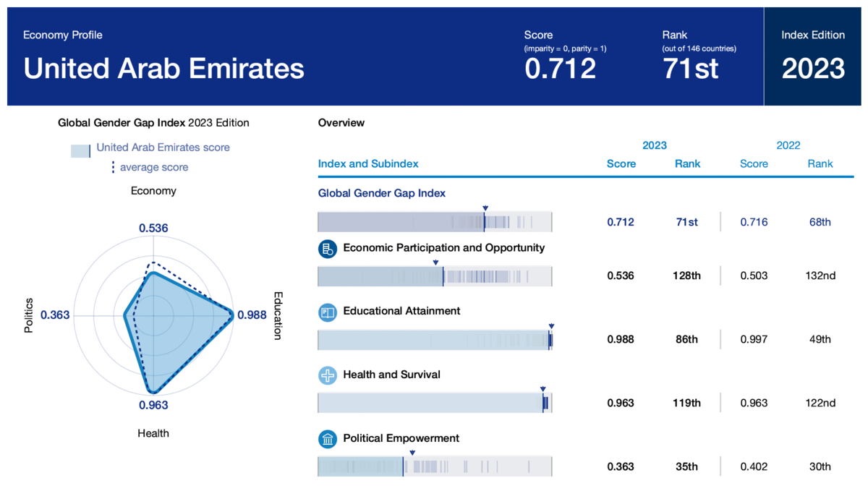Image resolution: width=868 pixels, height=491 pixels.
Task: Click the Economic Participation and Opportunity icon
Action: [x=328, y=249]
